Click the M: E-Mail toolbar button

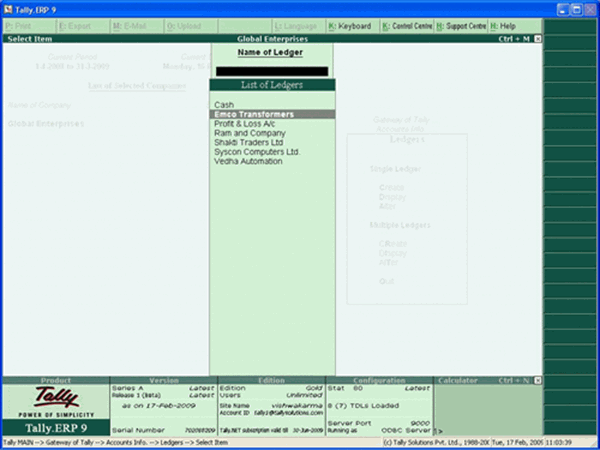[137, 26]
